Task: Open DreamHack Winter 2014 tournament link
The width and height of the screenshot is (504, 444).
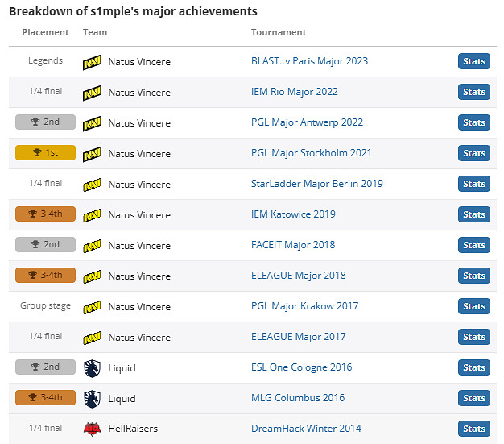Action: click(x=306, y=429)
